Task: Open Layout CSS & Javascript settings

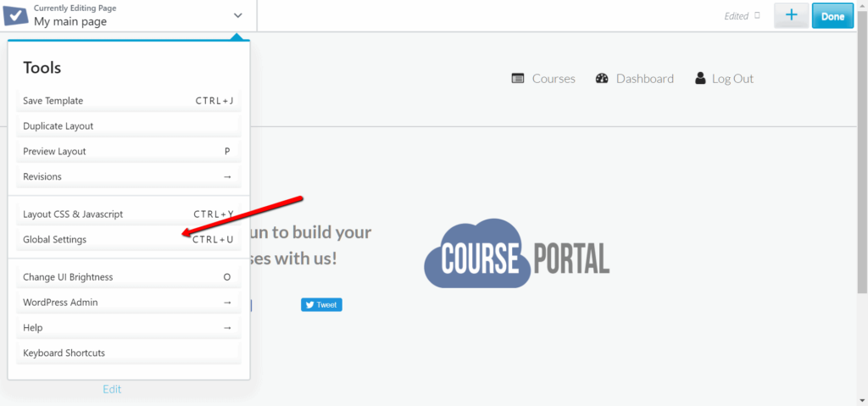Action: click(128, 214)
